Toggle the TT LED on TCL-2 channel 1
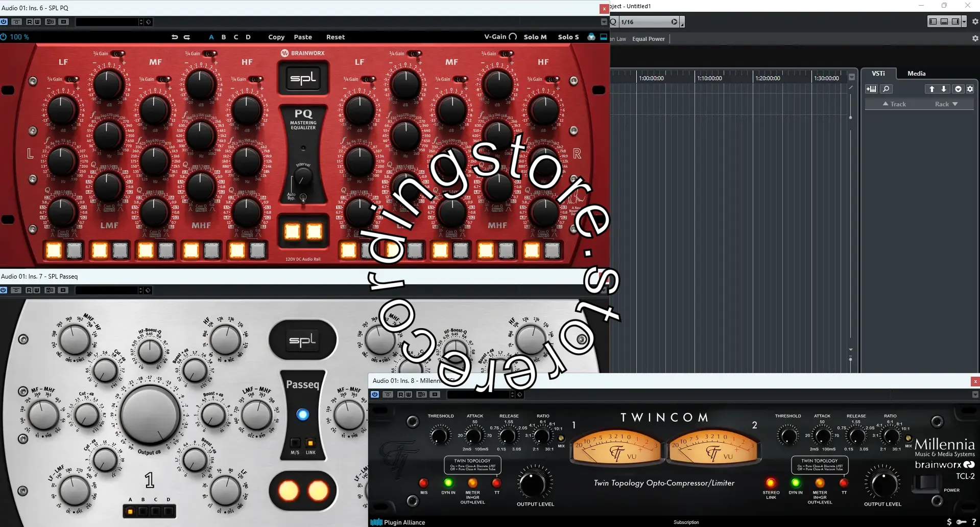 [x=496, y=483]
